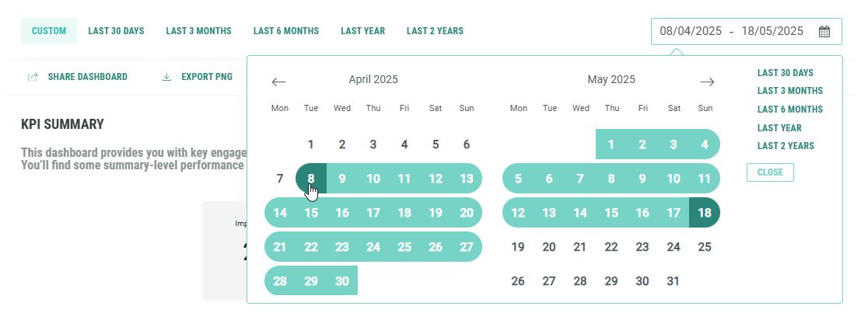The image size is (868, 313).
Task: Click the Share Dashboard icon
Action: 33,77
